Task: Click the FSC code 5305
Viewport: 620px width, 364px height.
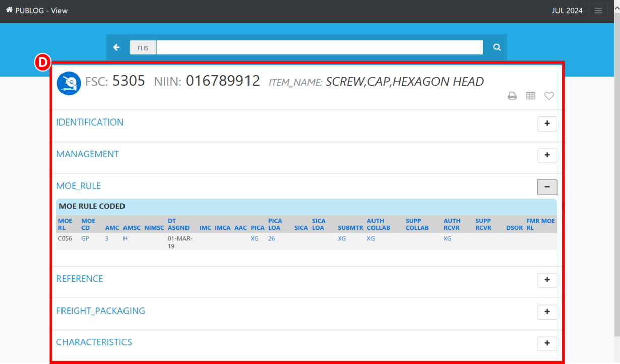Action: pos(129,81)
